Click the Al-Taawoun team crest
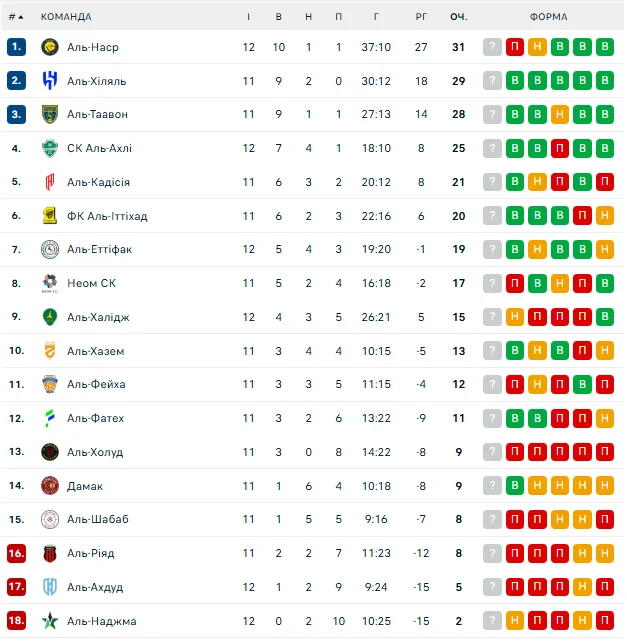The image size is (627, 644). click(50, 115)
